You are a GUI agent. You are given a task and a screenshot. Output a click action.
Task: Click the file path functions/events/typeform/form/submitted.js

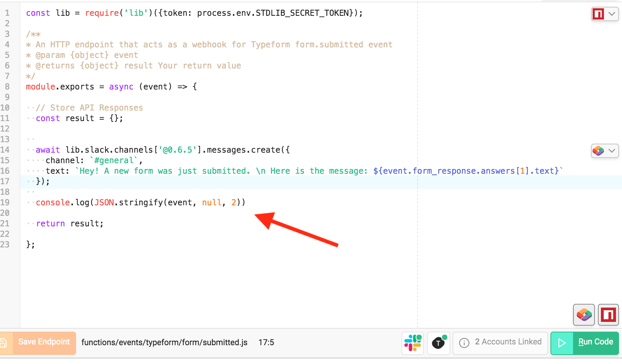(x=165, y=342)
